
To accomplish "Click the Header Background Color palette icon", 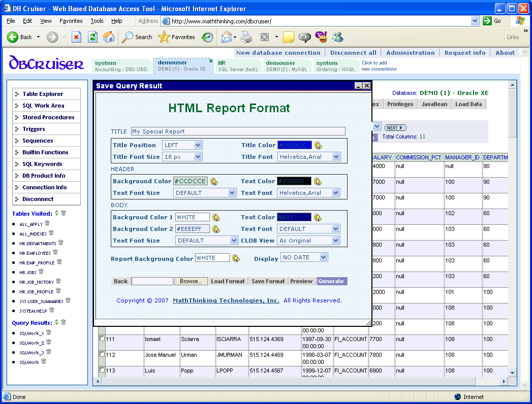I will 214,181.
